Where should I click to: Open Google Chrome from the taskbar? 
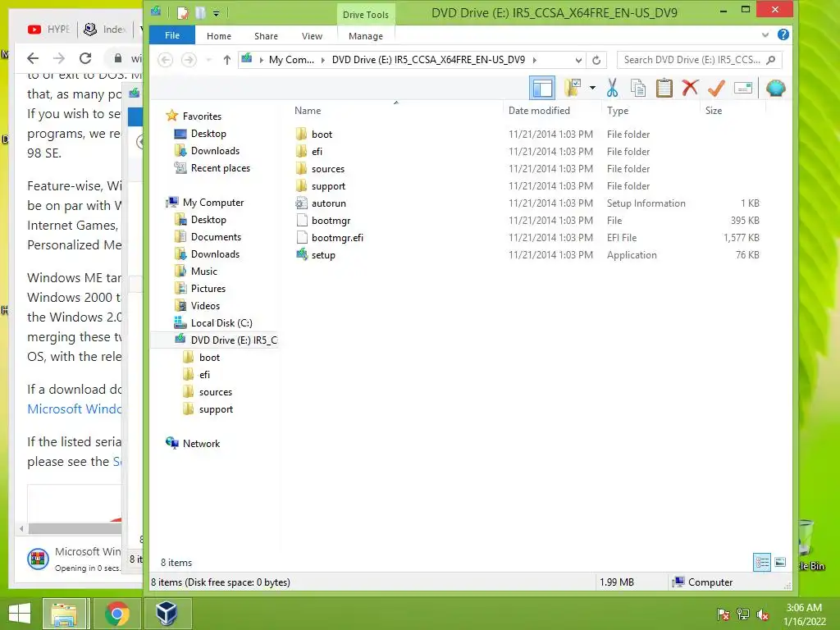116,614
